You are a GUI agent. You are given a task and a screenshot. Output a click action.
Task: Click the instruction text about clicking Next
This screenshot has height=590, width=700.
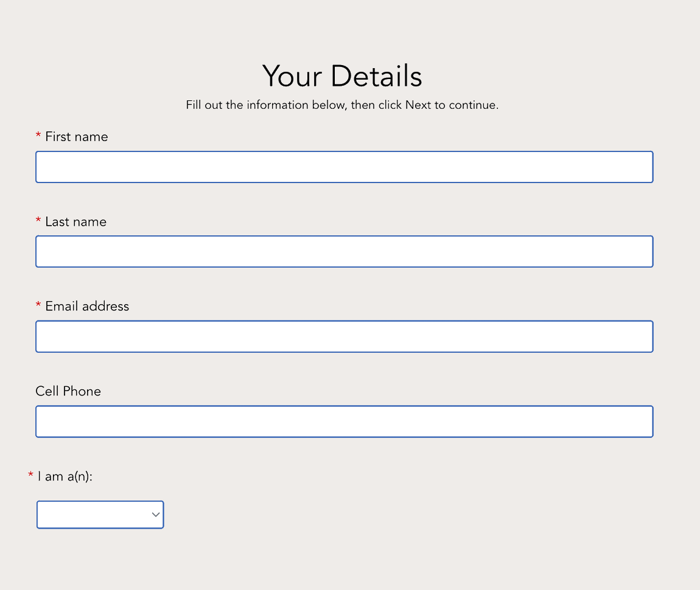click(x=342, y=105)
